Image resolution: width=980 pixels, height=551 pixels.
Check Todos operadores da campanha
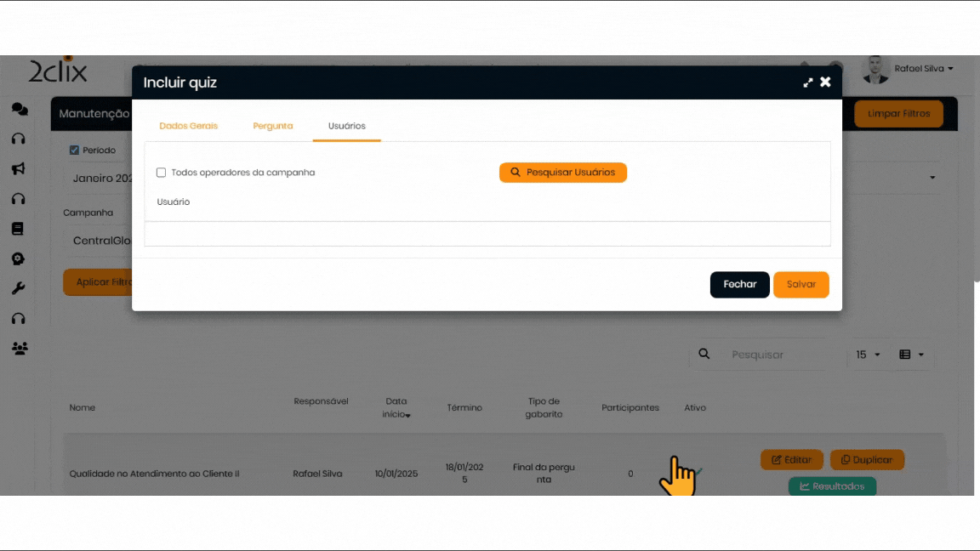[162, 173]
